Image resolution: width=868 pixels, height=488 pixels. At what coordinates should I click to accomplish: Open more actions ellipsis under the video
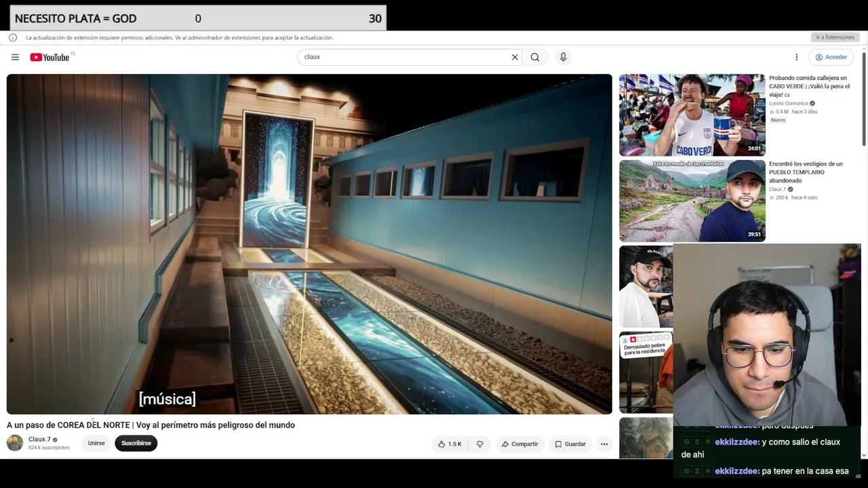tap(604, 444)
